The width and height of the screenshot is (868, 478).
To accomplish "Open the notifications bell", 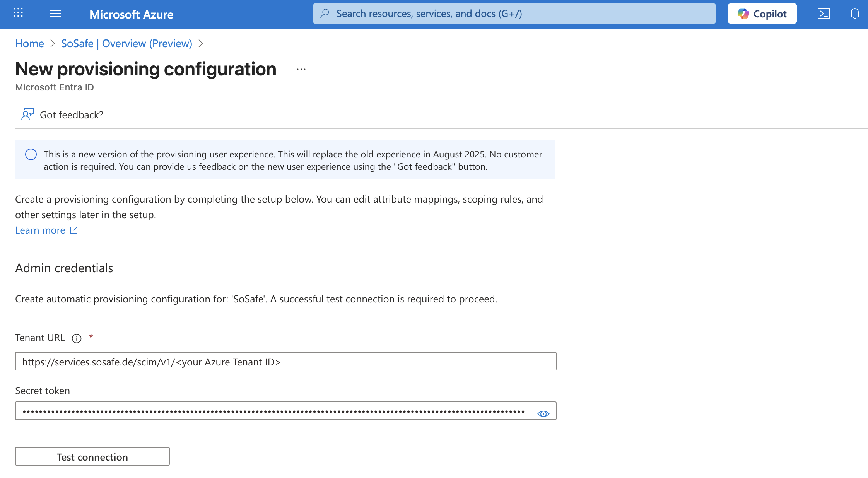I will click(x=854, y=14).
